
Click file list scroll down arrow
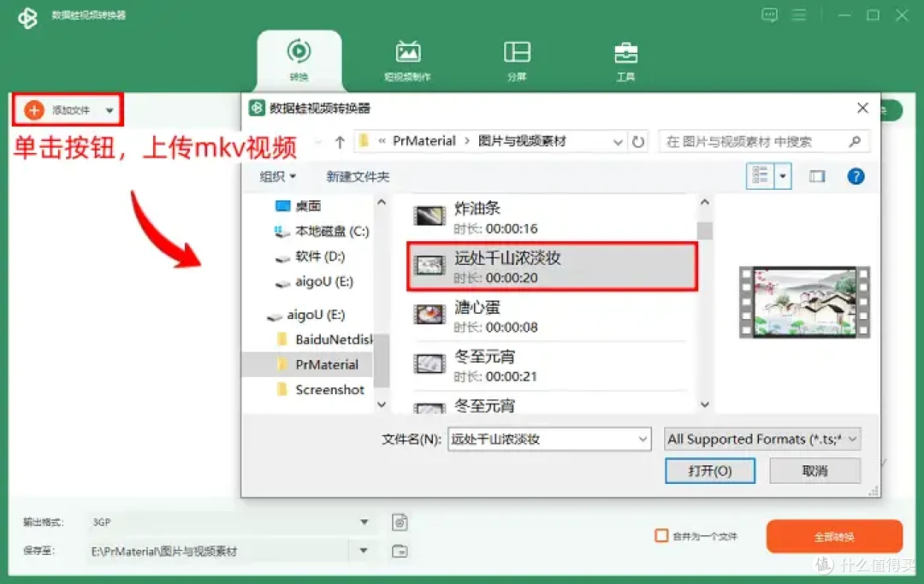click(x=705, y=405)
